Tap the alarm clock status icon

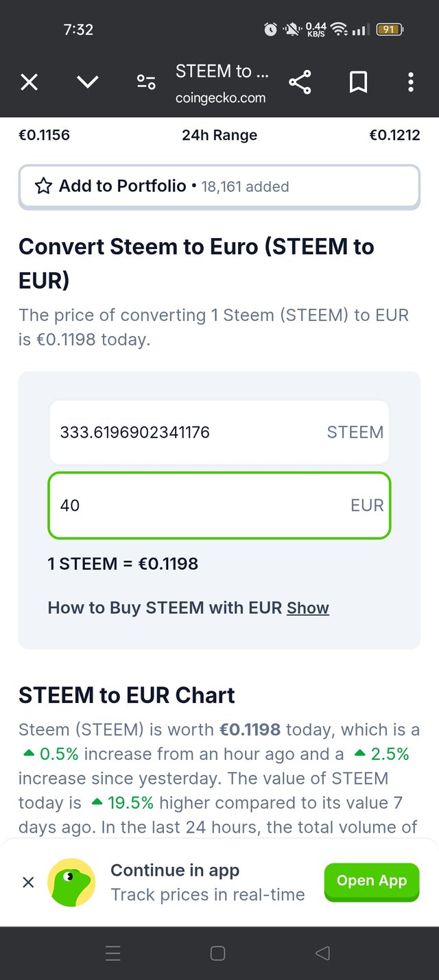click(x=271, y=29)
